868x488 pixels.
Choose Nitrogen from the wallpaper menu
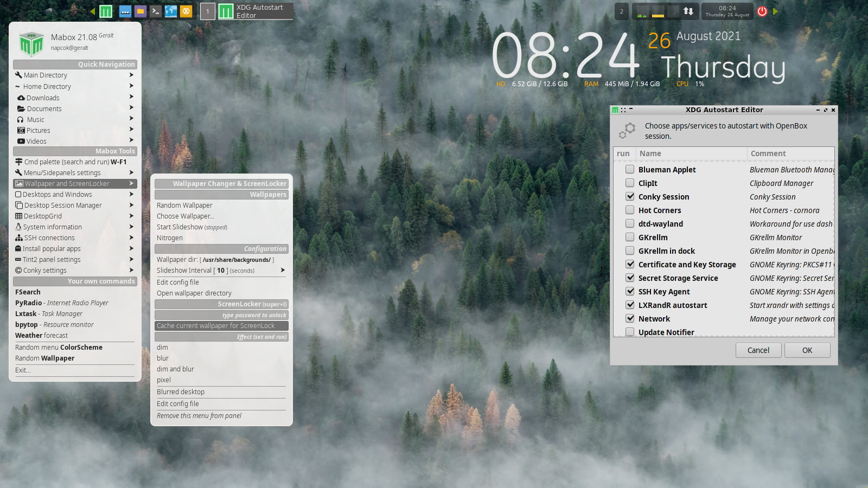point(170,238)
